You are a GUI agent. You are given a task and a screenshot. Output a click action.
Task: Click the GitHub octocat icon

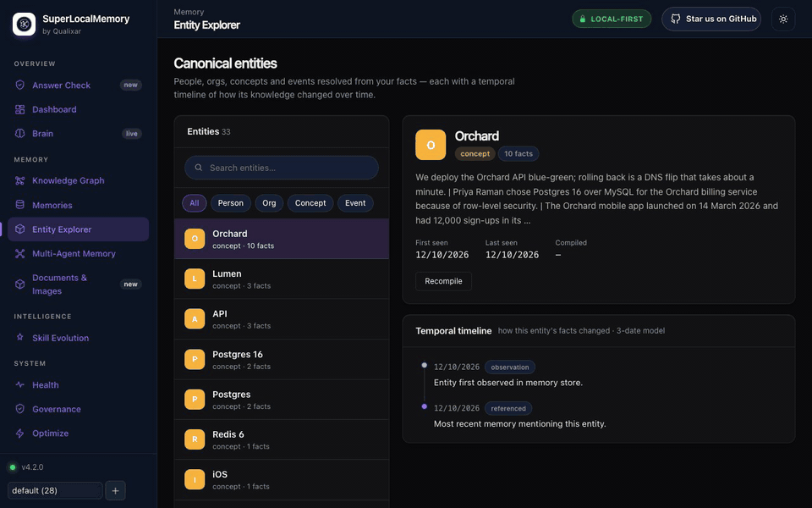coord(675,19)
